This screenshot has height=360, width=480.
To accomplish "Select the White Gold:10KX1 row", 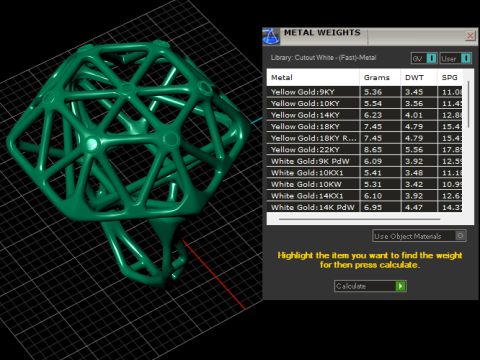I will (x=364, y=173).
